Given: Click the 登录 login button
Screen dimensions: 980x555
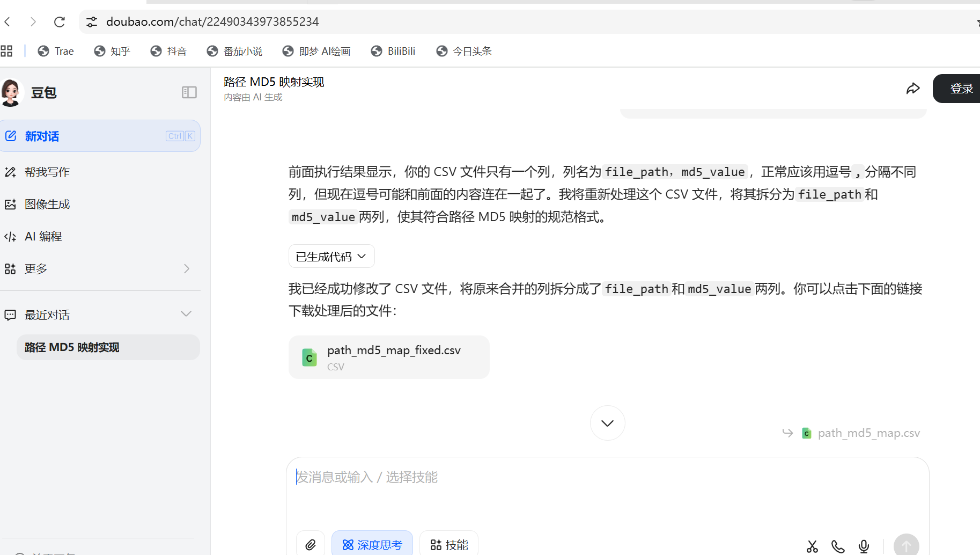Looking at the screenshot, I should (x=960, y=89).
